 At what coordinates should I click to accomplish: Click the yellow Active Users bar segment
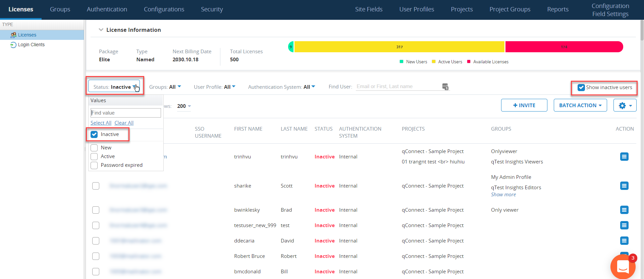coord(399,47)
